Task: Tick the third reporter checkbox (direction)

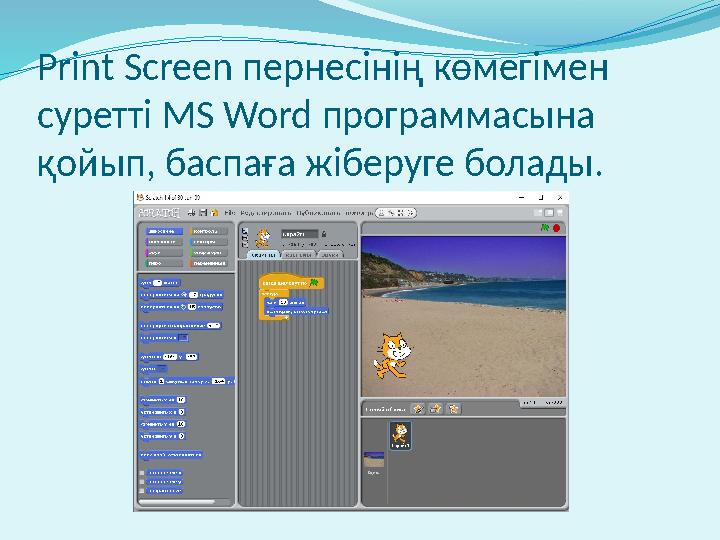Action: click(142, 491)
